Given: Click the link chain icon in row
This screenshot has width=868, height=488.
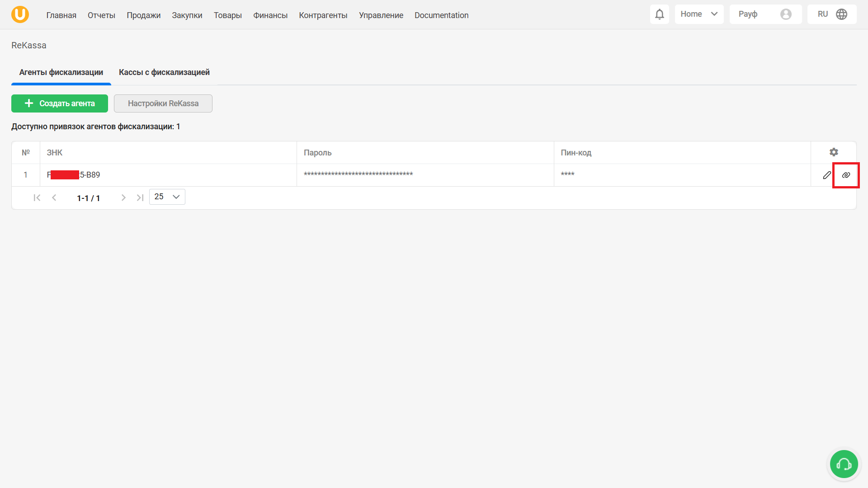Looking at the screenshot, I should point(846,175).
